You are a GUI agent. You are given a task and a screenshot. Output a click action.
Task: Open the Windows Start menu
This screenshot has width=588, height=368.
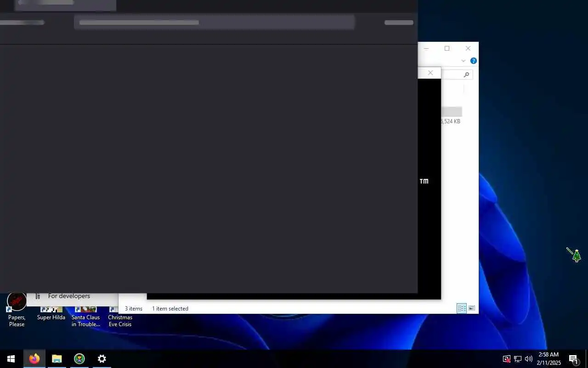[x=11, y=359]
